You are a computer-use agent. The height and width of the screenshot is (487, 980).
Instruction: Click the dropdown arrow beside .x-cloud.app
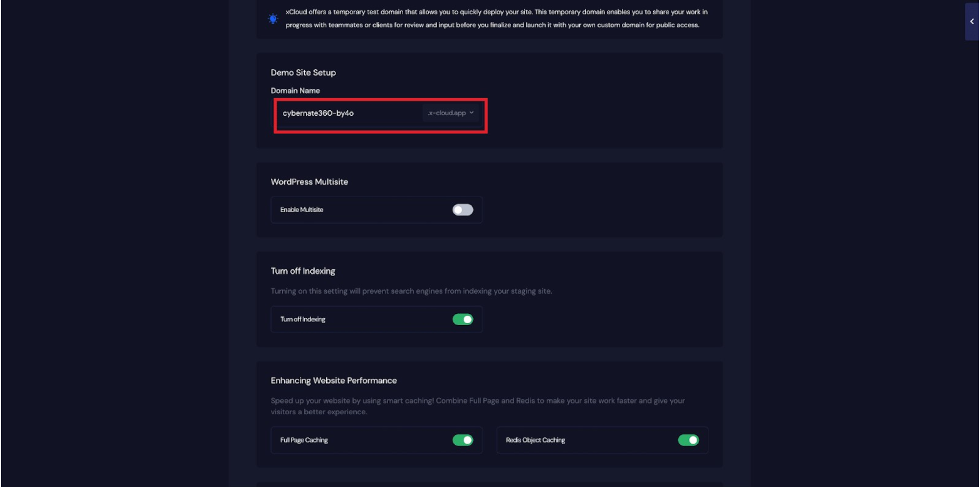pyautogui.click(x=471, y=113)
